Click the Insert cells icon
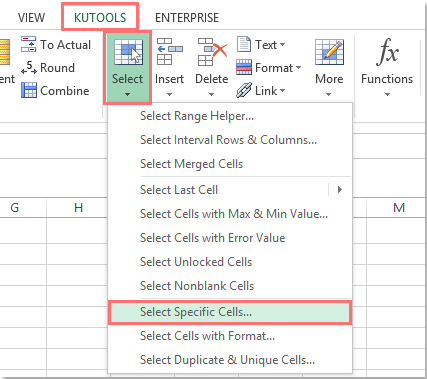The width and height of the screenshot is (427, 379). (x=169, y=51)
